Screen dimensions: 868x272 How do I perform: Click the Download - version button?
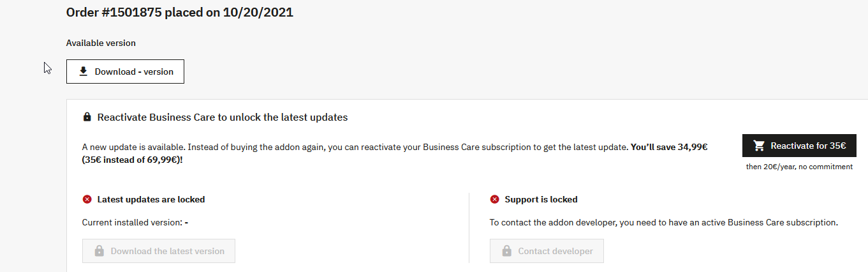pos(125,72)
